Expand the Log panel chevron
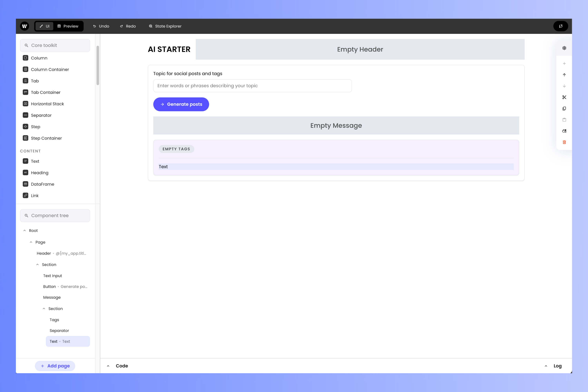 click(546, 366)
